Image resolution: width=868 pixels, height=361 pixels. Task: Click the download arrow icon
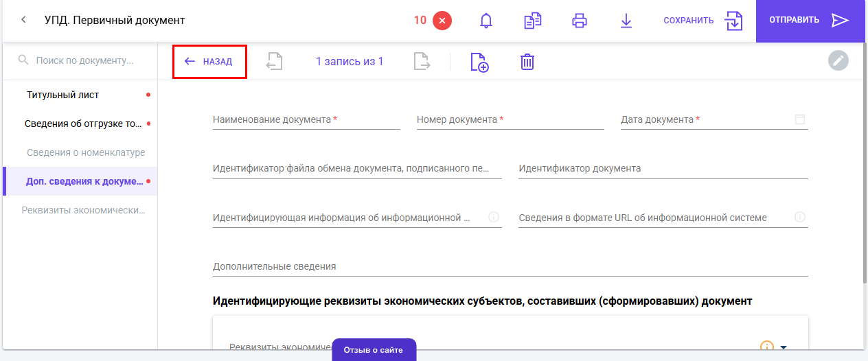click(626, 21)
